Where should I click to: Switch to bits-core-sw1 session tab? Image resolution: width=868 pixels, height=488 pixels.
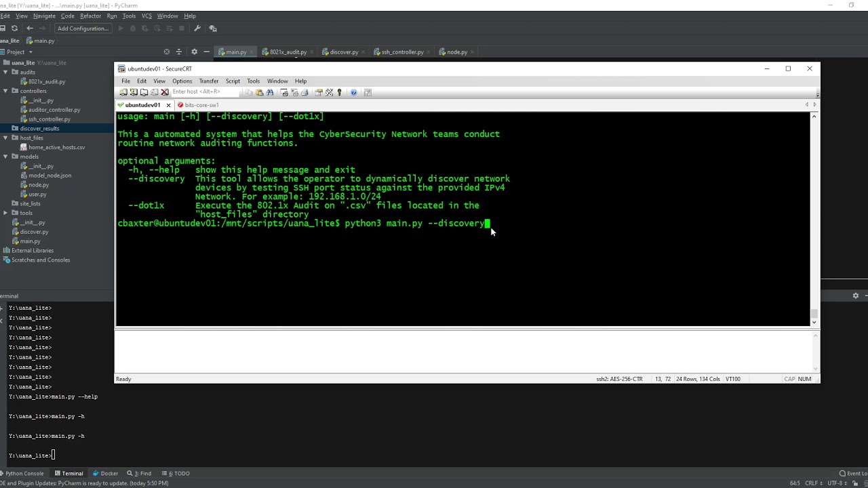pyautogui.click(x=197, y=105)
